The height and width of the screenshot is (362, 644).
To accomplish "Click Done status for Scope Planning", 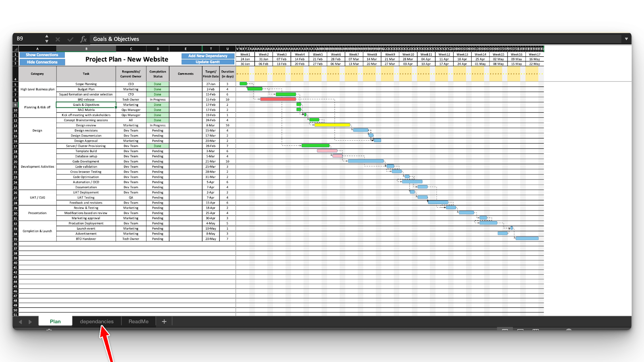I will (158, 84).
